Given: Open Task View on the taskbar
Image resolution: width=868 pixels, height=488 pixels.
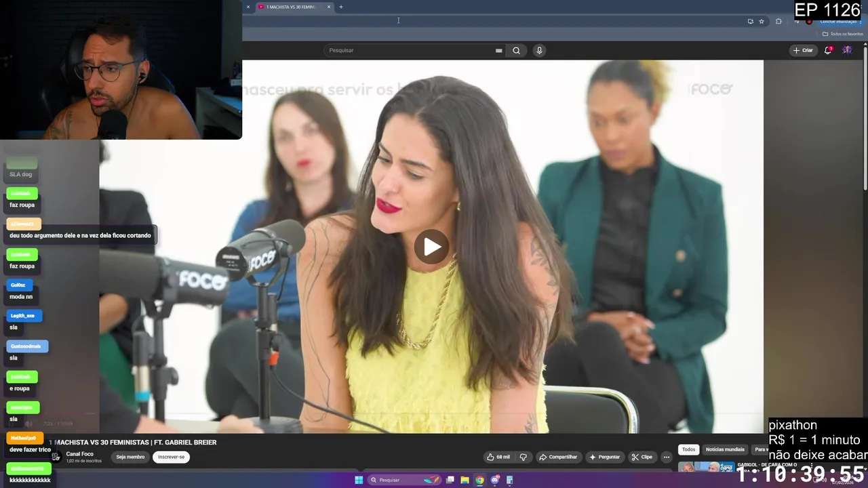Looking at the screenshot, I should [450, 480].
